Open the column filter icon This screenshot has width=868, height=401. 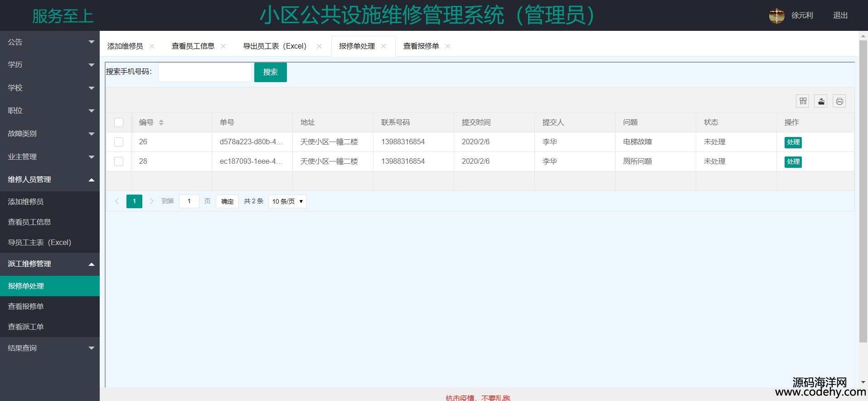(x=803, y=101)
